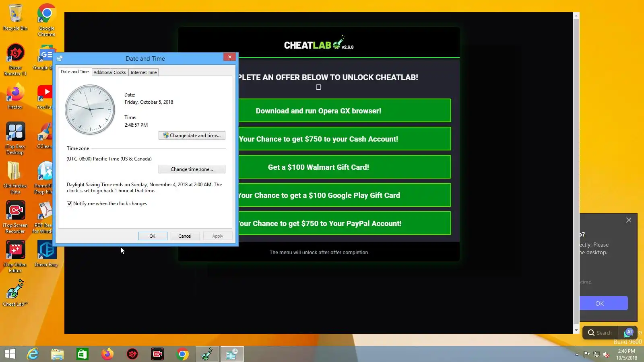This screenshot has height=362, width=644.
Task: Select the Old Firefox Data folder
Action: [x=15, y=177]
